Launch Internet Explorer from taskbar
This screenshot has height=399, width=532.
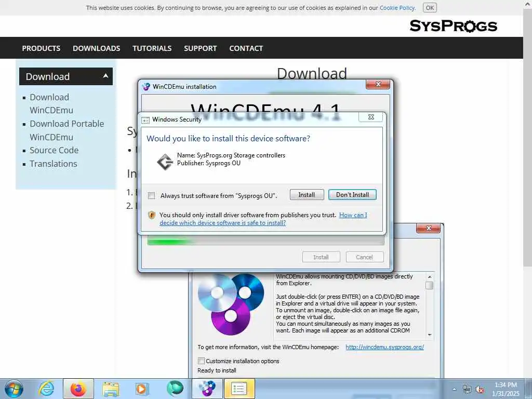point(46,389)
